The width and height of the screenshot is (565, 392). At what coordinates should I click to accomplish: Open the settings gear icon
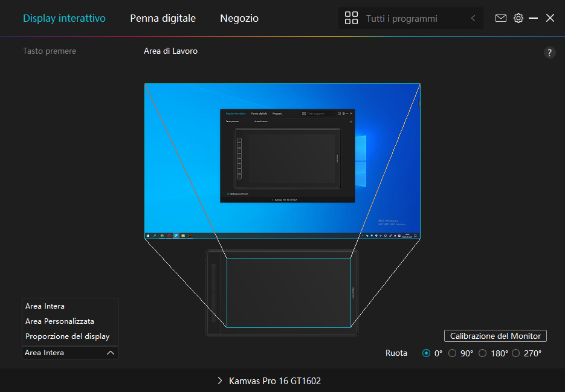(x=518, y=18)
